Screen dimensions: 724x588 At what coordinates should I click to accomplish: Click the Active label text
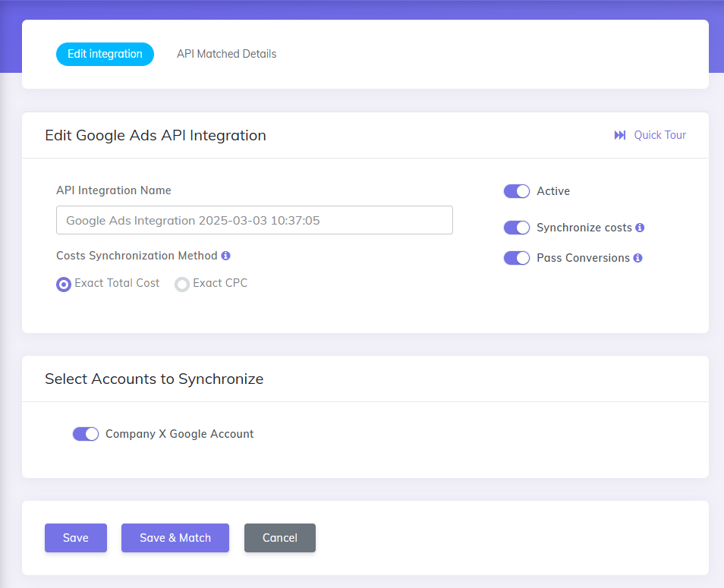[552, 191]
